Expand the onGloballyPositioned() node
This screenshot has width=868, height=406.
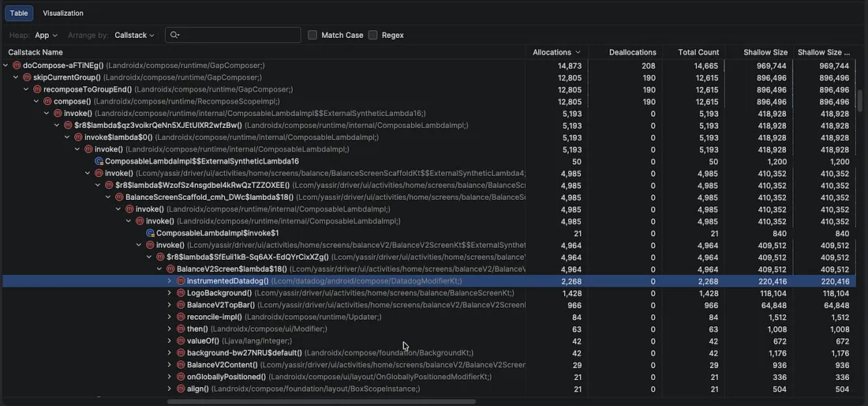coord(170,377)
